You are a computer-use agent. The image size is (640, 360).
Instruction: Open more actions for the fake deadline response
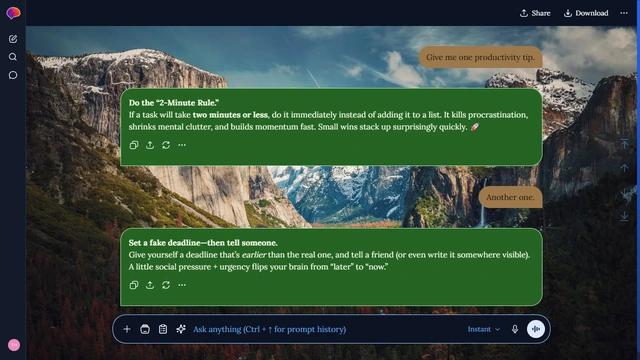point(182,285)
